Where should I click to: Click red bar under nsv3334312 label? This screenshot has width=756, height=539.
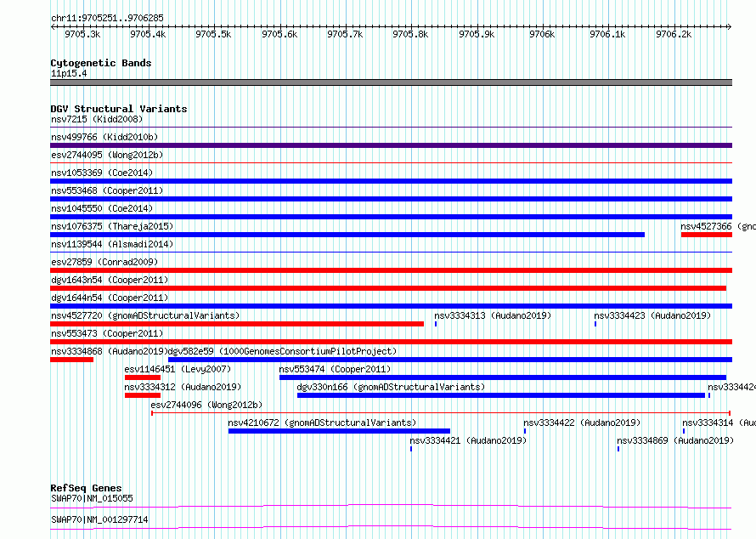pyautogui.click(x=143, y=395)
